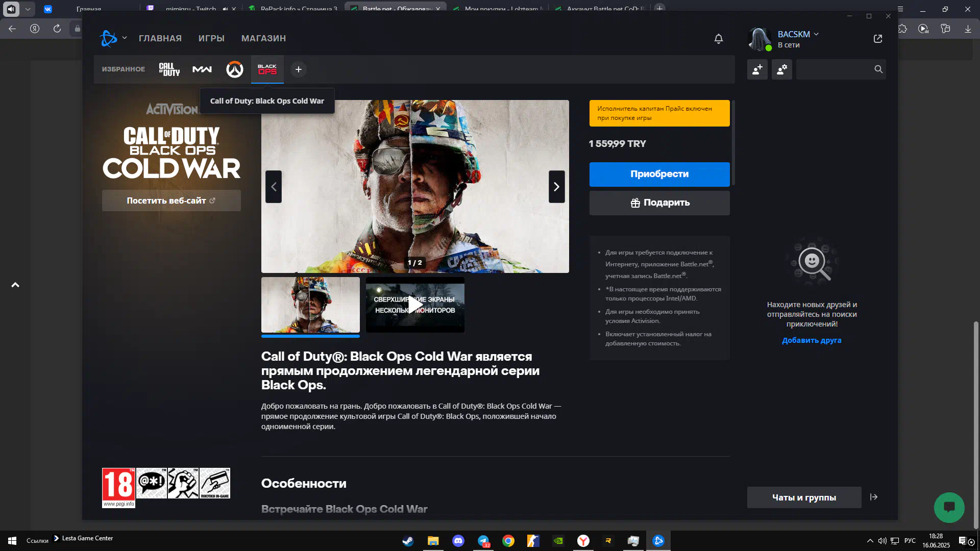Open Steam from the taskbar
The width and height of the screenshot is (980, 551).
408,541
